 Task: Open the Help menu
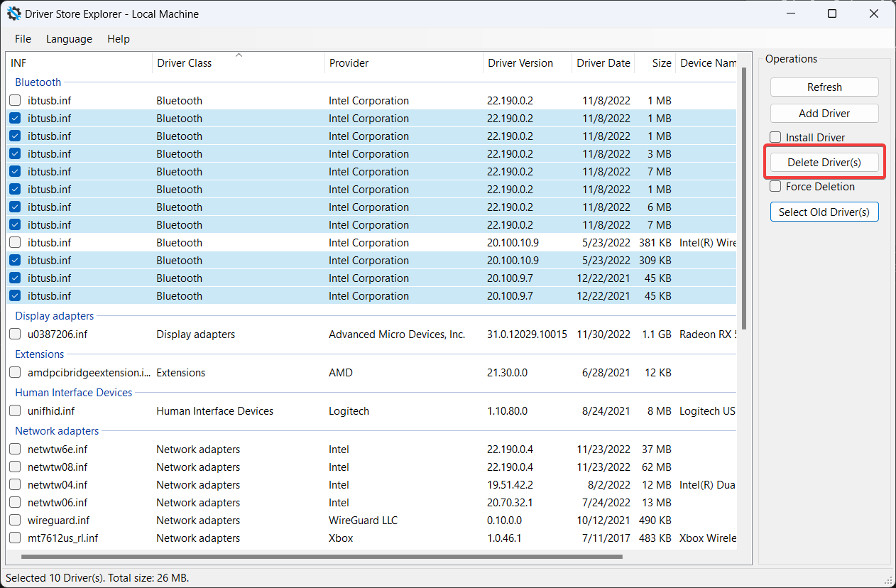119,39
